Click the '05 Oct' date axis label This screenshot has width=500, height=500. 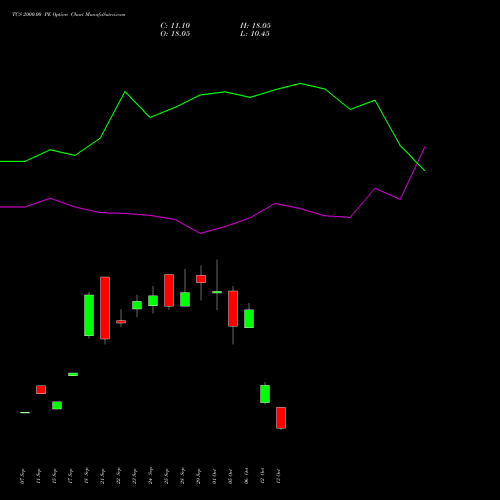231,476
